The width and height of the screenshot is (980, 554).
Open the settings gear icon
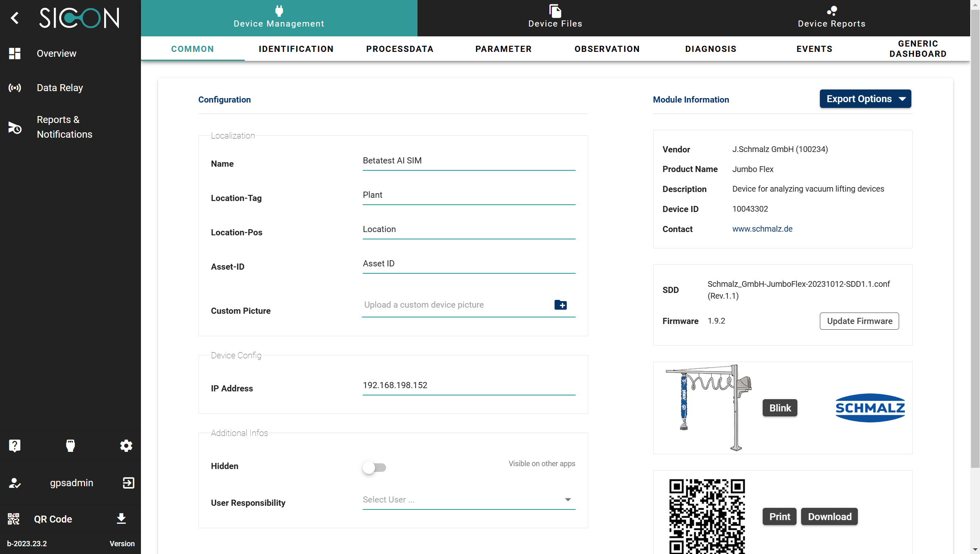coord(126,445)
